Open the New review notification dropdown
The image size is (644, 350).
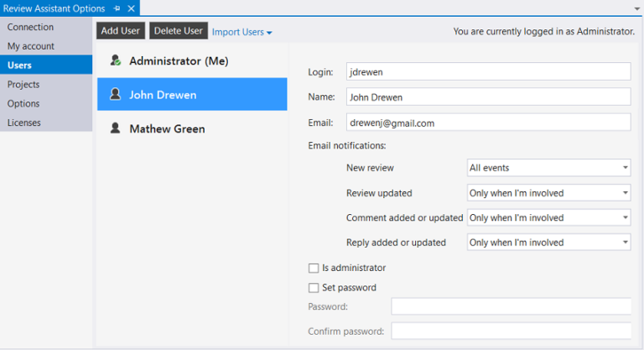(x=548, y=168)
